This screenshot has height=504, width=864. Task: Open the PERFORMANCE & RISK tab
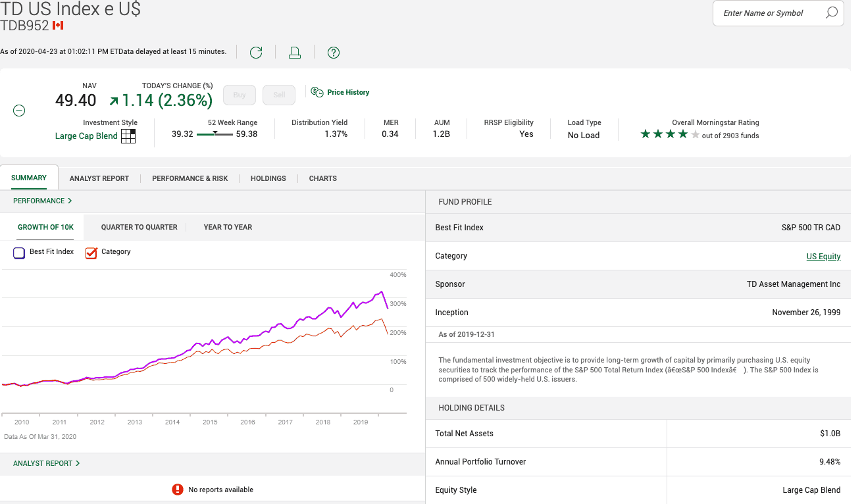pos(190,178)
